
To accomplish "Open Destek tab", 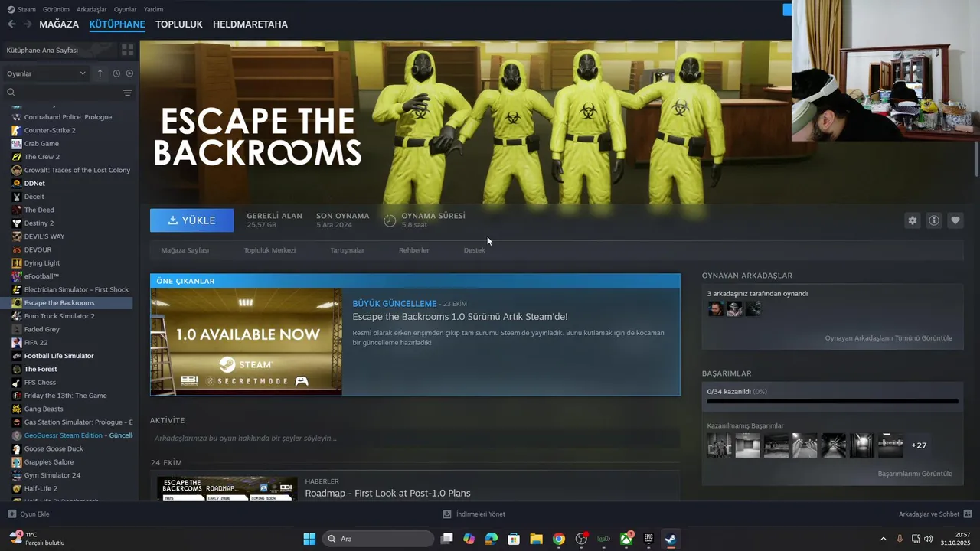I will tap(474, 250).
